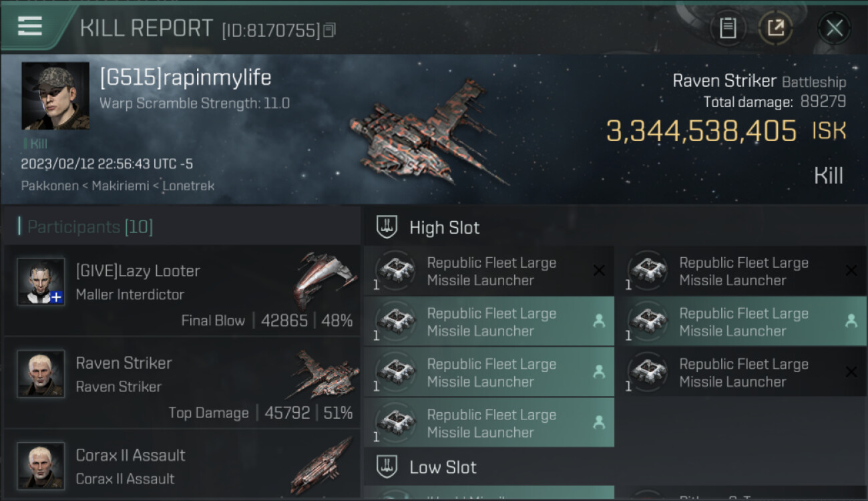The width and height of the screenshot is (868, 501).
Task: Click the Raven Striker top damage ship icon
Action: tap(325, 373)
